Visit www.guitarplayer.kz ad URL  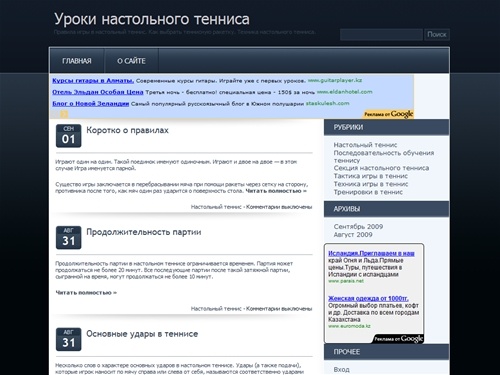[x=335, y=80]
